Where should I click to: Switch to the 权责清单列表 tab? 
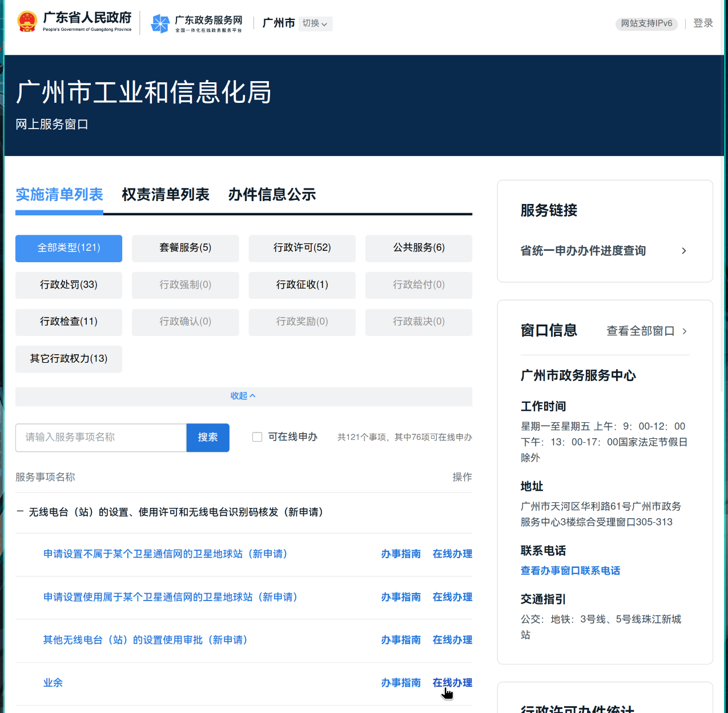166,195
